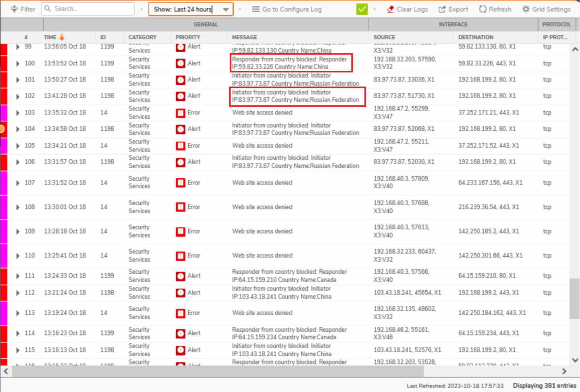The image size is (580, 392).
Task: Expand log entry row 111
Action: pos(17,276)
